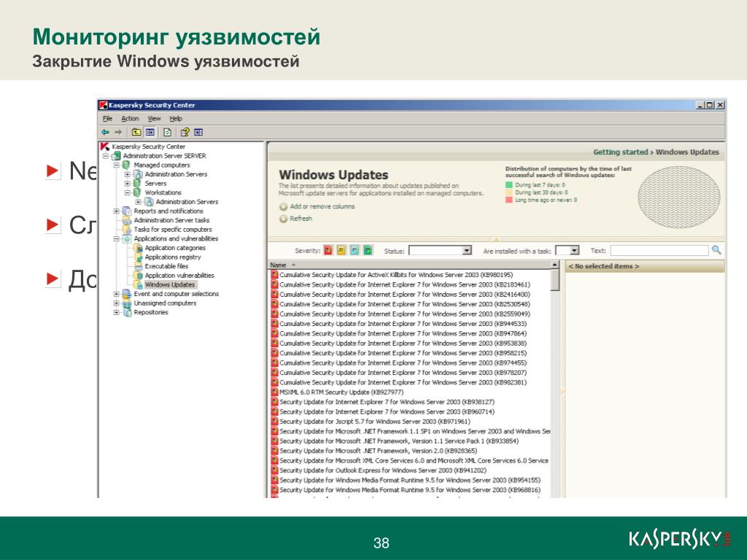Click the Applications and vulnerabilities icon
The image size is (747, 560).
tap(127, 238)
